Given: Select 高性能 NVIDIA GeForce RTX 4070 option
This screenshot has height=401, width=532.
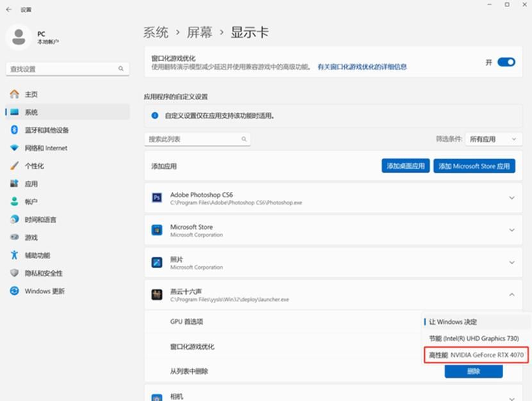Looking at the screenshot, I should [x=476, y=355].
